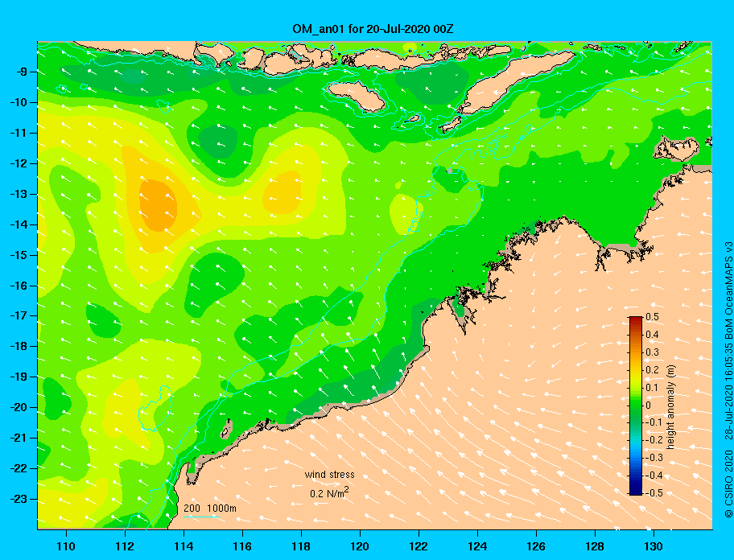Click the colorbar tick label '-0.1'

(x=654, y=422)
